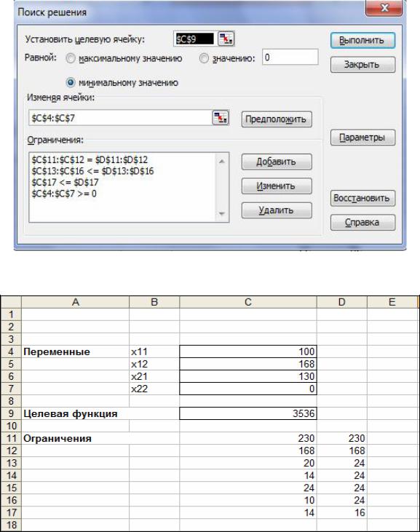The height and width of the screenshot is (532, 420).
Task: Select row 9 header
Action: point(11,413)
